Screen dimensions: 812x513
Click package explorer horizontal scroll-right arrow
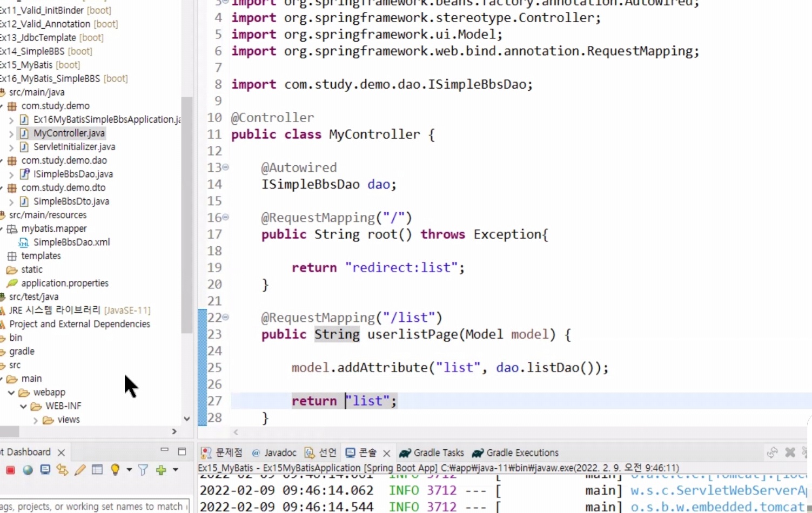(174, 431)
